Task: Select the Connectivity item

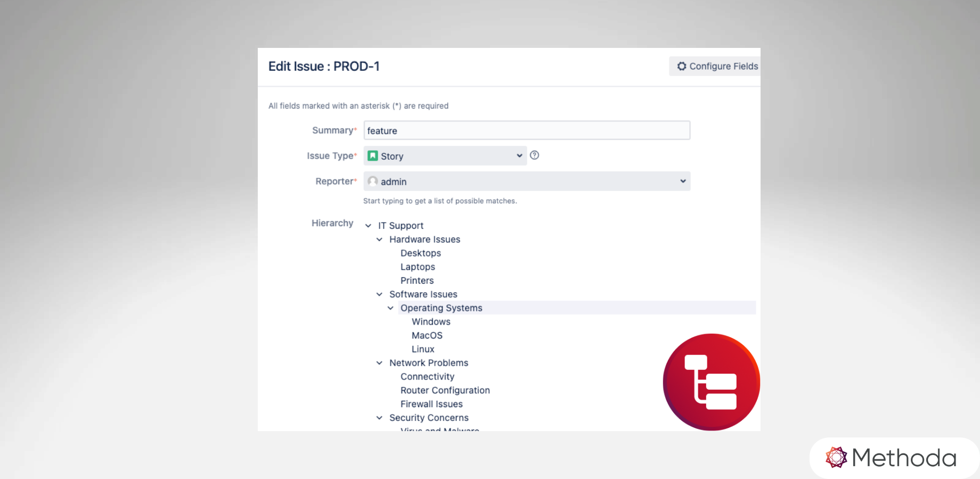Action: coord(427,377)
